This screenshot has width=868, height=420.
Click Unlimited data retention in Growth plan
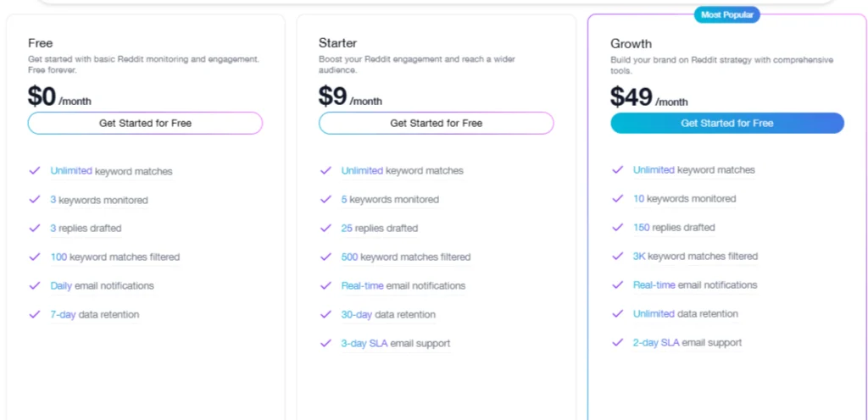(685, 313)
